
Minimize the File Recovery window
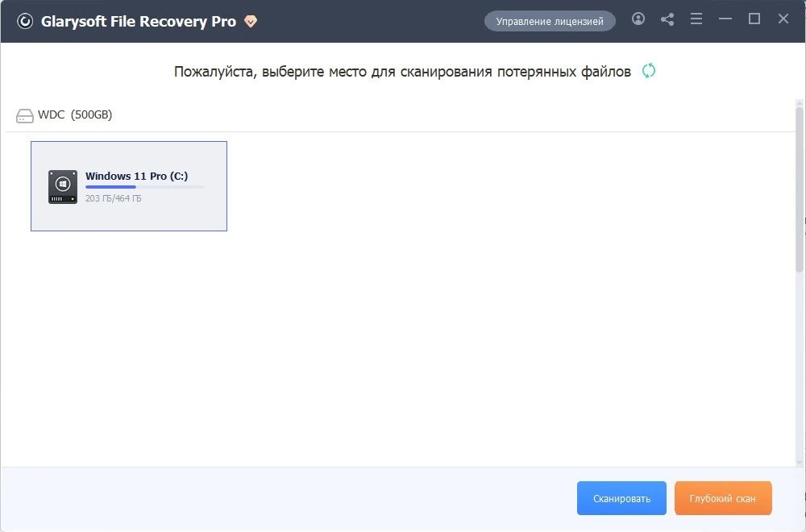(725, 19)
